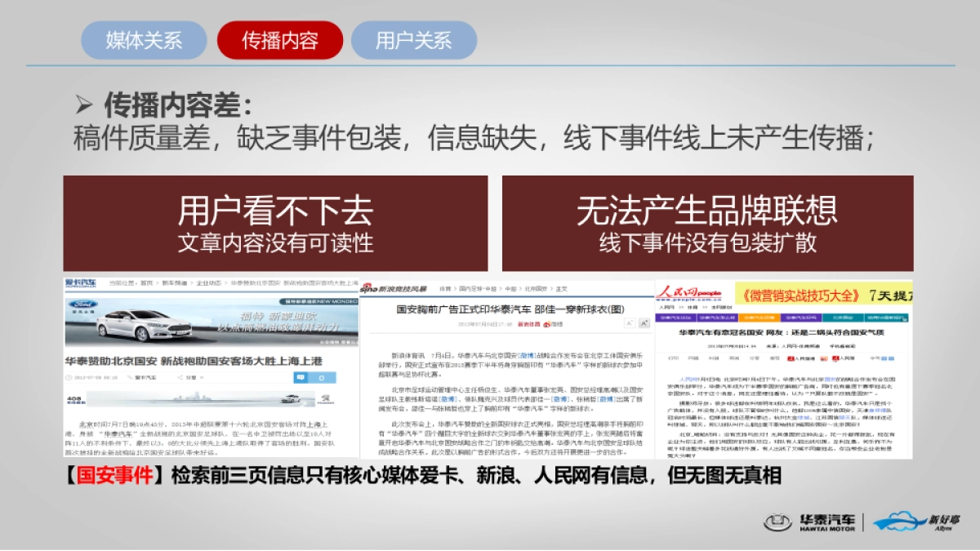Toggle larger text with the A+ control on Sina page
This screenshot has width=980, height=551.
pyautogui.click(x=644, y=322)
